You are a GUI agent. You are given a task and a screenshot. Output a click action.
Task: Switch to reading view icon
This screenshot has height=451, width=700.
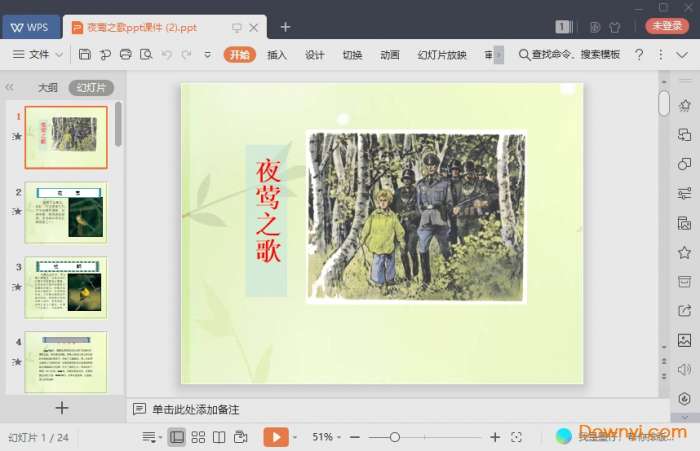click(219, 437)
